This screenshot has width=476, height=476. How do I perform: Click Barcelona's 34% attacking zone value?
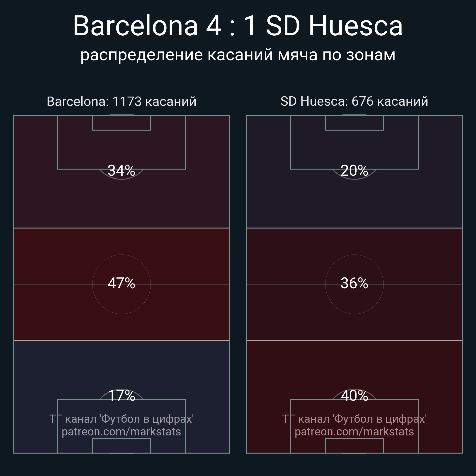[x=121, y=170]
